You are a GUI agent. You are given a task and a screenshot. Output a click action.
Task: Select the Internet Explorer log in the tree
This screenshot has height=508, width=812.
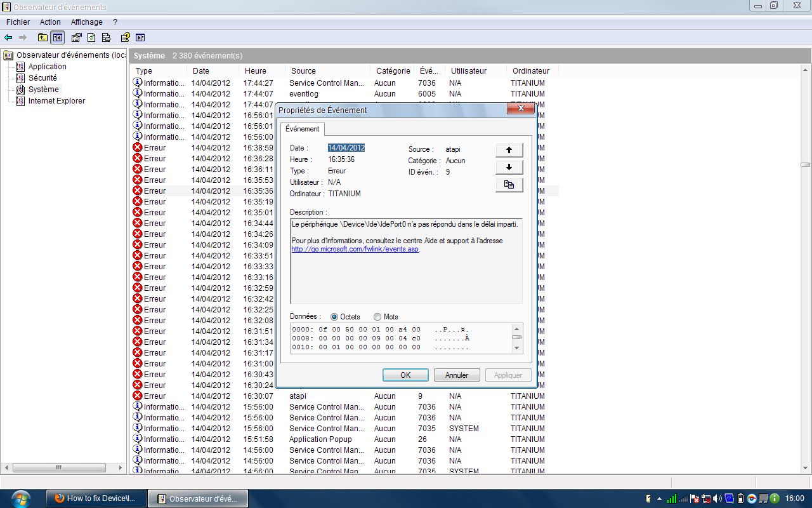[56, 101]
